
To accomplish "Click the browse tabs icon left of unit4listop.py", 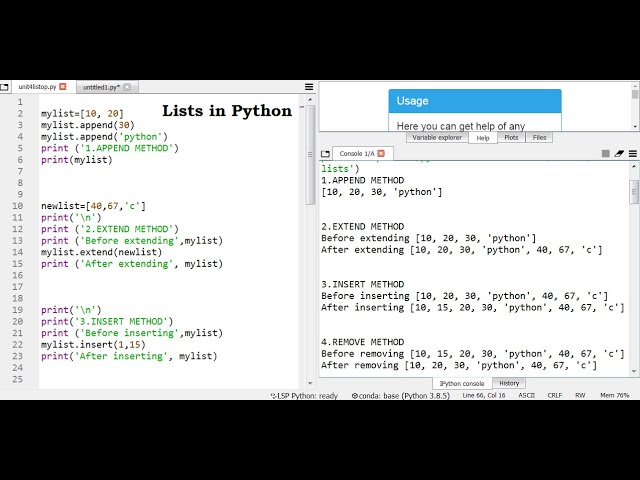I will coord(4,87).
